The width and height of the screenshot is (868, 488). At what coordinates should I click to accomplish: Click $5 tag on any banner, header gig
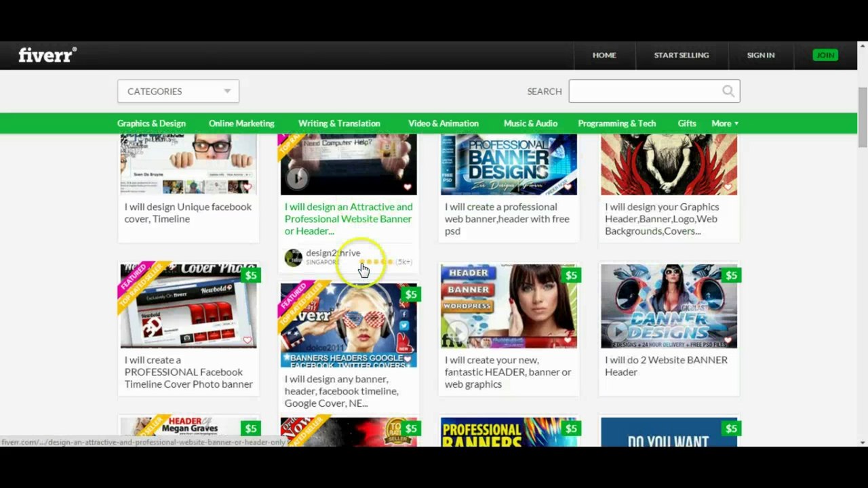coord(411,294)
